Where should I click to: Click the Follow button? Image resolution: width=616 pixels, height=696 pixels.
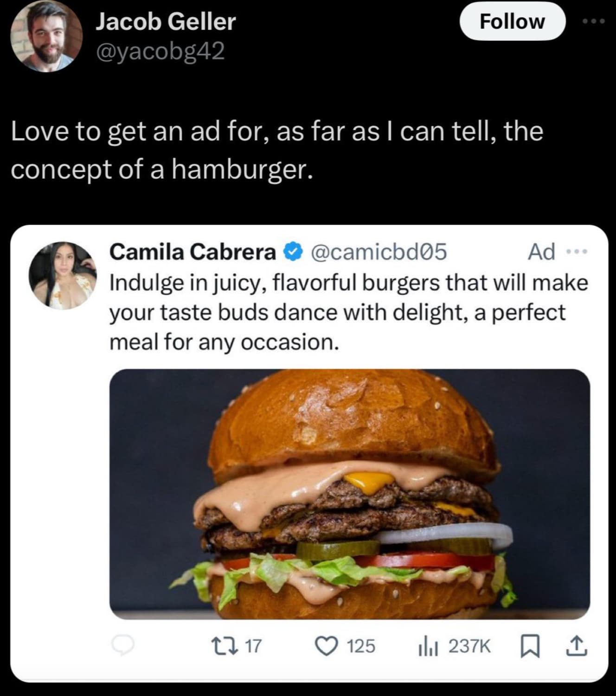pos(512,21)
